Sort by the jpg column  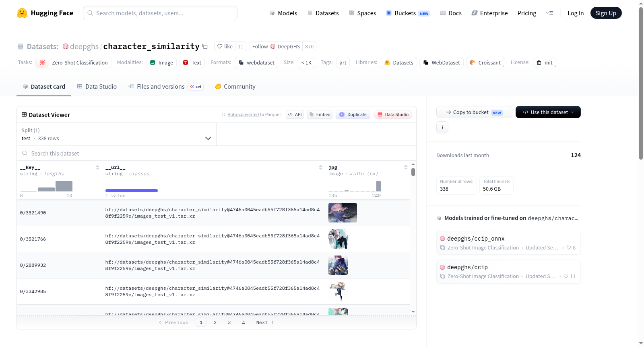click(406, 167)
